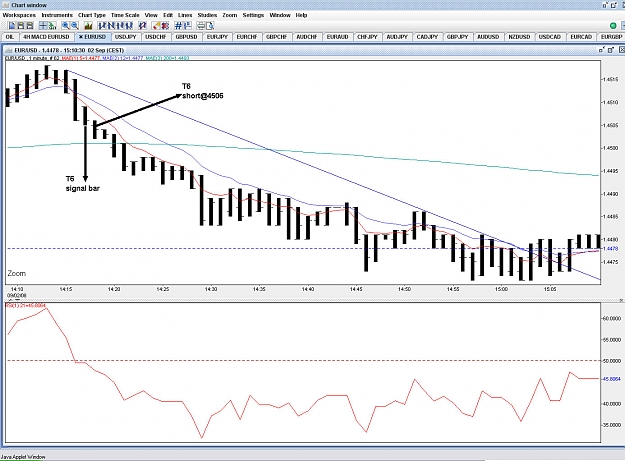Open the Workspaces menu

click(19, 15)
